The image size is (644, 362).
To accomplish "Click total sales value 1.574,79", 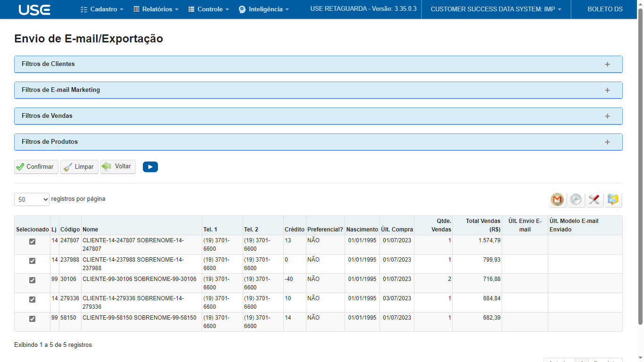I will click(489, 240).
